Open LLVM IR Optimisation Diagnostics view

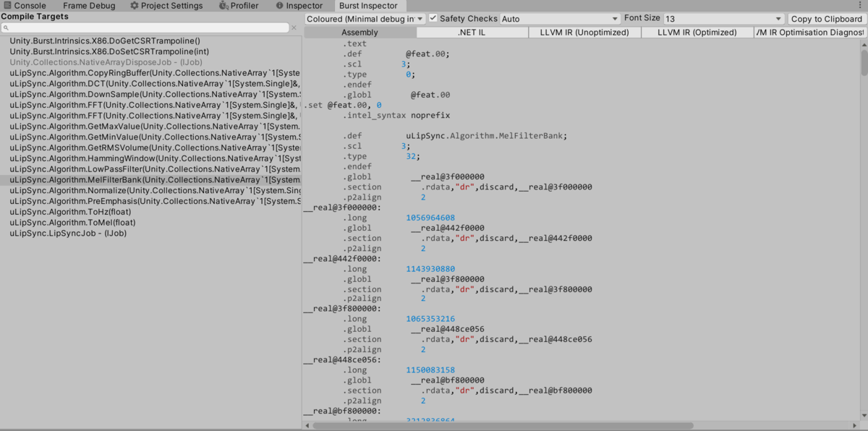(809, 33)
